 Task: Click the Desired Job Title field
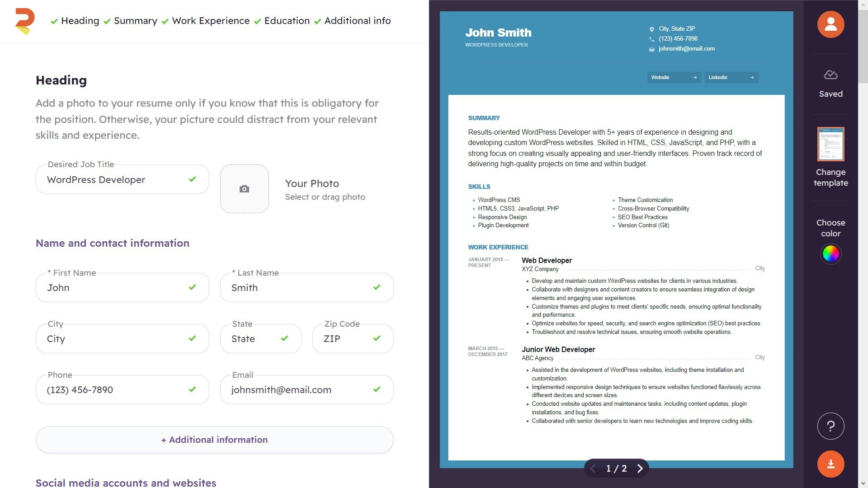click(x=122, y=179)
